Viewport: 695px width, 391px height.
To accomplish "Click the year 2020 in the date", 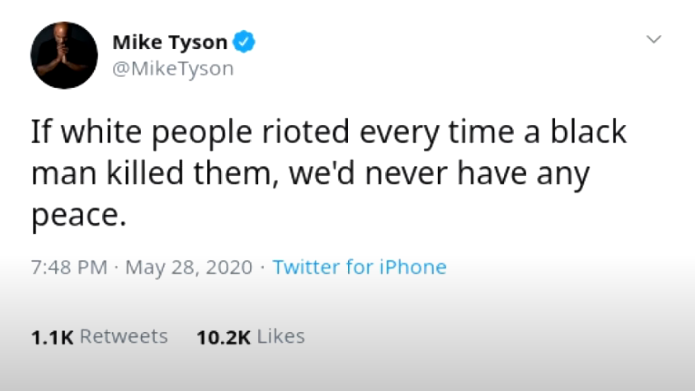I will pyautogui.click(x=229, y=267).
